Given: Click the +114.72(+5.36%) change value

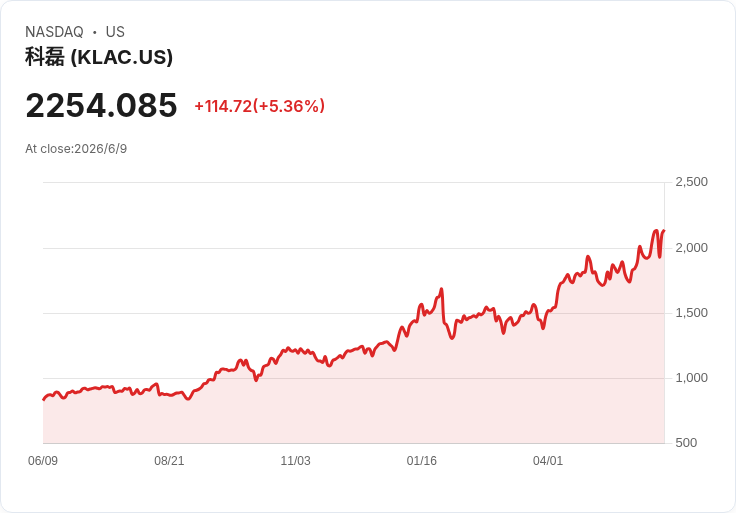Looking at the screenshot, I should point(260,106).
